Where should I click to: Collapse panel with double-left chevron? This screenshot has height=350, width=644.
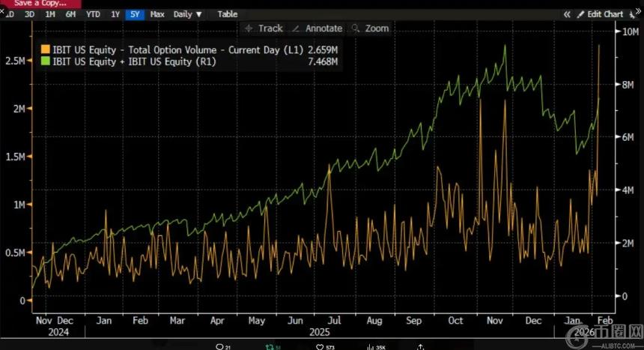pos(567,14)
